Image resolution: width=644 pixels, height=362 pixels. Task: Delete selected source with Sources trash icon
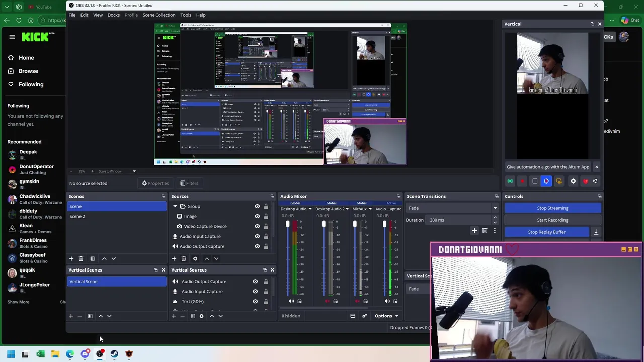pyautogui.click(x=184, y=258)
